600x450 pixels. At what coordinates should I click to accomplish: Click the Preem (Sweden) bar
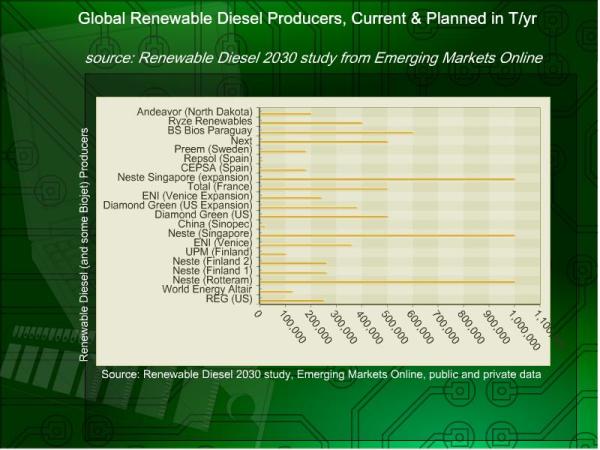pos(283,151)
